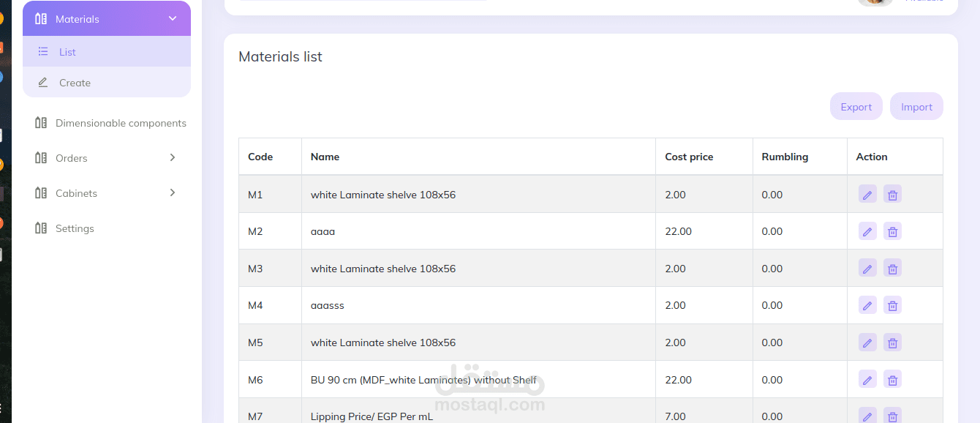The height and width of the screenshot is (423, 980).
Task: Trash material M5
Action: click(x=892, y=342)
